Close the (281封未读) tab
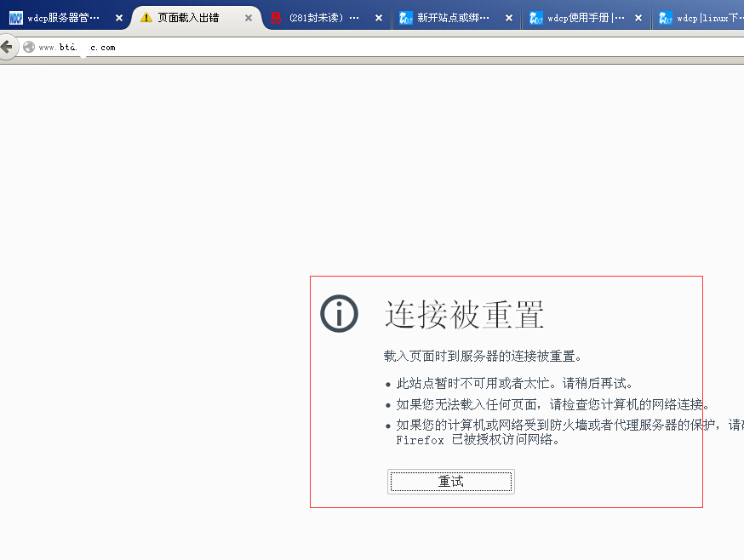Viewport: 744px width, 560px height. coord(378,18)
